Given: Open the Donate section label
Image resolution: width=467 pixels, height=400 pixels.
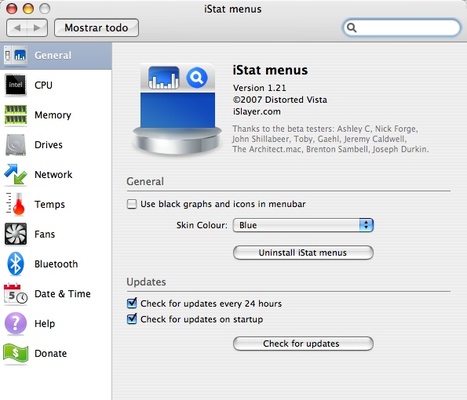Looking at the screenshot, I should (51, 353).
